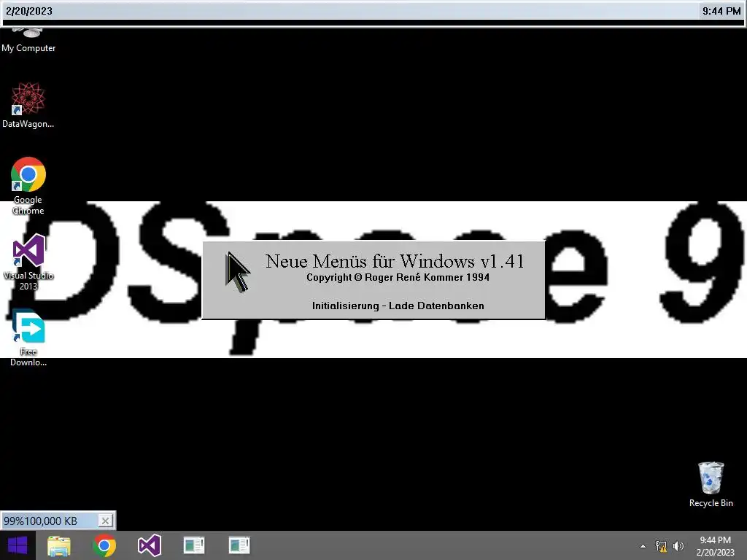
Task: Close the 99%100,000 KB memory widget
Action: click(x=105, y=521)
